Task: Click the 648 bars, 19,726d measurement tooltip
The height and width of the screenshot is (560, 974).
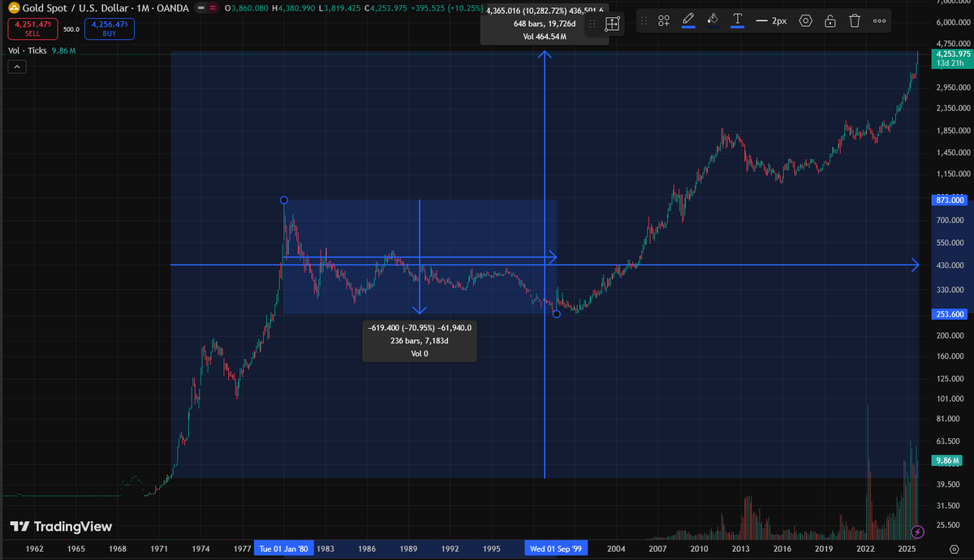Action: (x=544, y=24)
